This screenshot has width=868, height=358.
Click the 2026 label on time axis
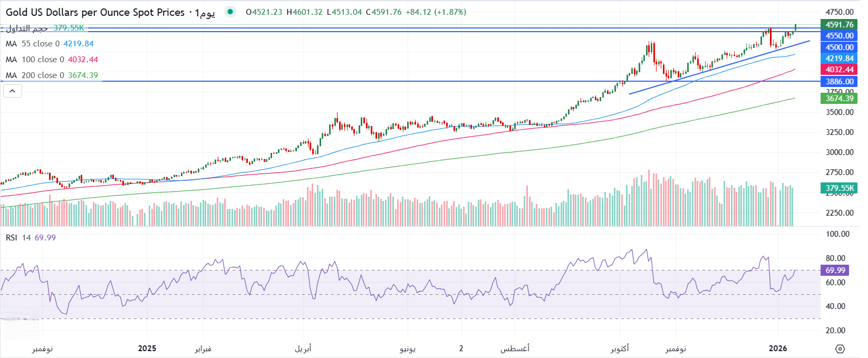[x=778, y=349]
